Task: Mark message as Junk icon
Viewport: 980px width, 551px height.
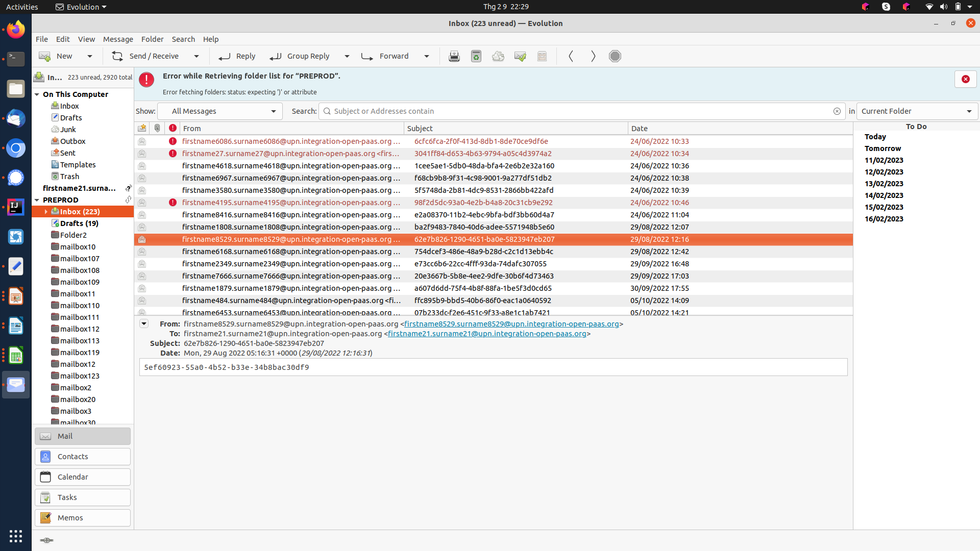Action: 498,56
